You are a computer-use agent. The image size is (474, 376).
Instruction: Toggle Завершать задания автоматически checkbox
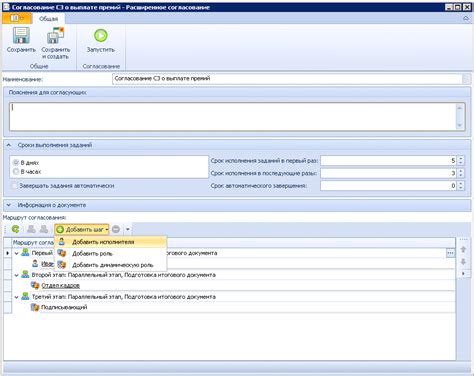point(14,186)
